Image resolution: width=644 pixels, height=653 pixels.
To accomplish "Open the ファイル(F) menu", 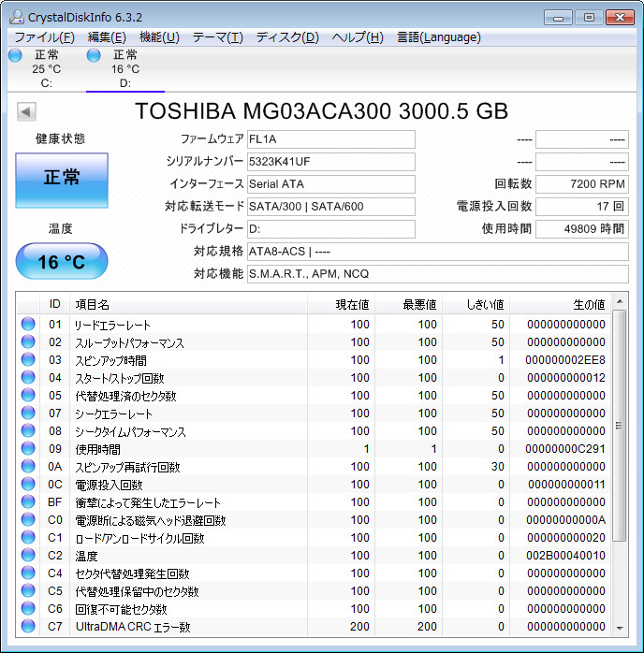I will tap(44, 37).
